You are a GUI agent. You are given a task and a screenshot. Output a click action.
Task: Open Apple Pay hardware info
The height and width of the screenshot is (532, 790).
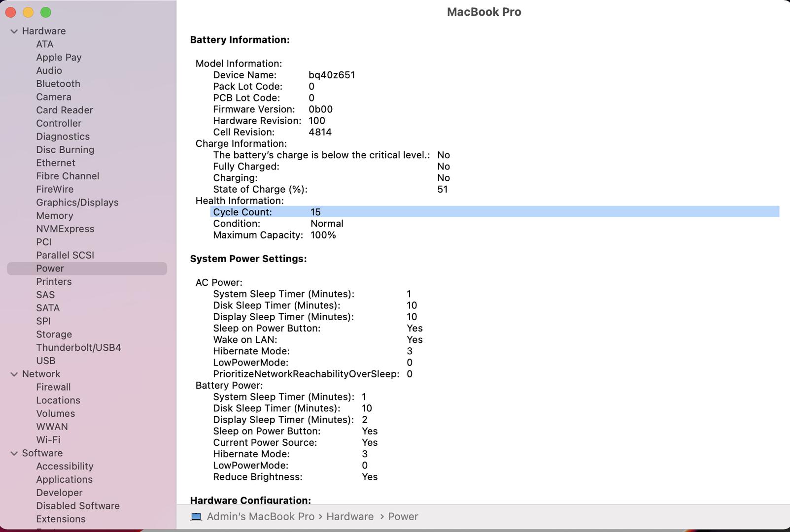pos(59,57)
